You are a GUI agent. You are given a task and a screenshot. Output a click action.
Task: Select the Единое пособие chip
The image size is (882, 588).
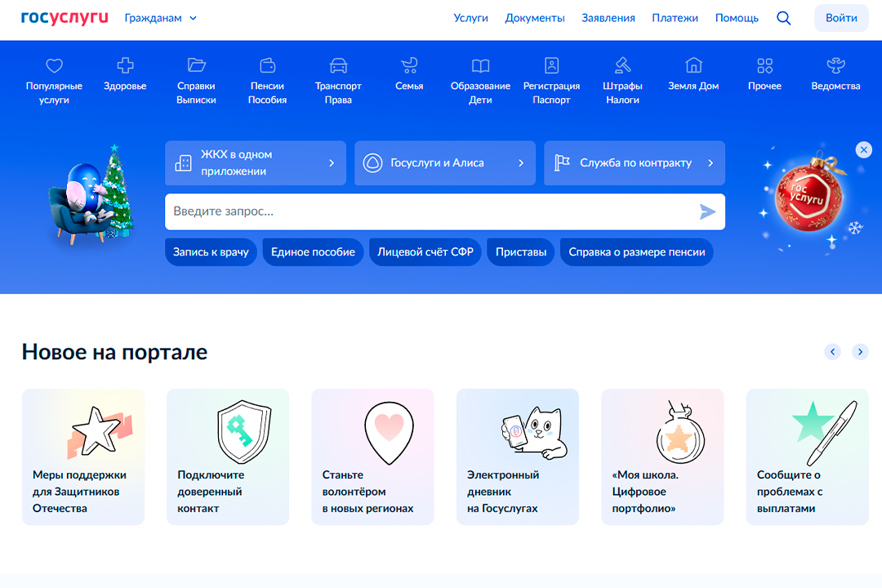[x=313, y=252]
